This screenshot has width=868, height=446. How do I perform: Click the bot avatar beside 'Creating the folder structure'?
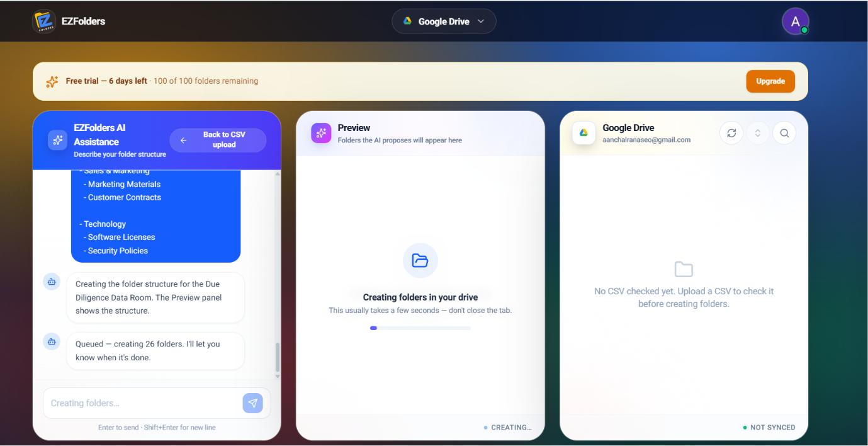[52, 282]
